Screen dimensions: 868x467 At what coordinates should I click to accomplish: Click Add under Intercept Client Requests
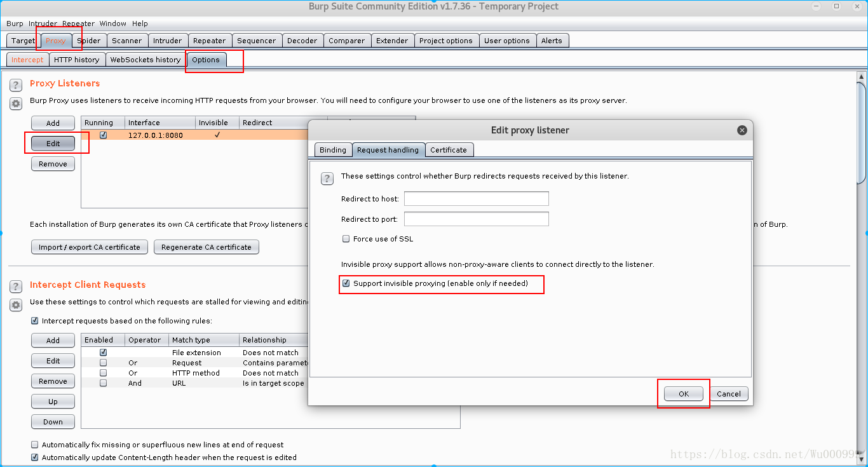(53, 341)
